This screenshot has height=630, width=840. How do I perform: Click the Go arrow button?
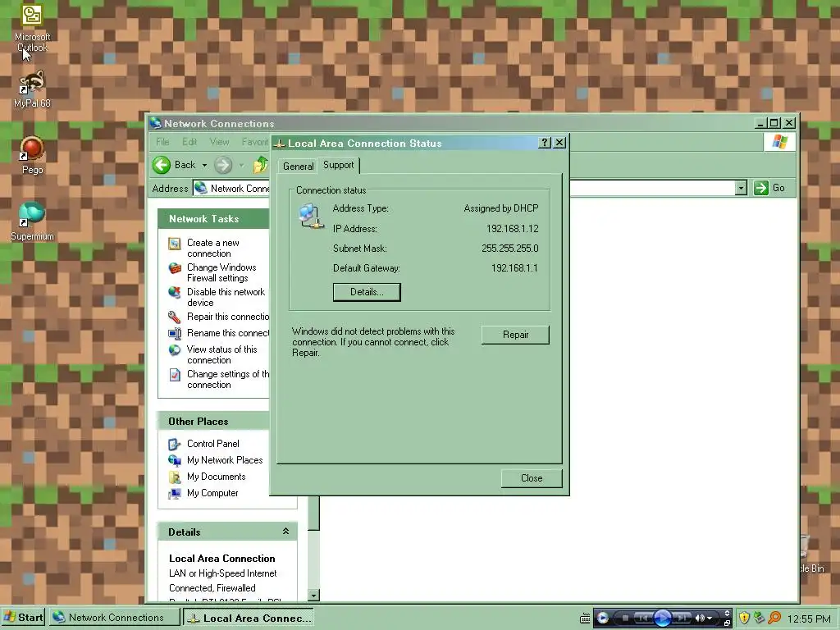[x=760, y=188]
